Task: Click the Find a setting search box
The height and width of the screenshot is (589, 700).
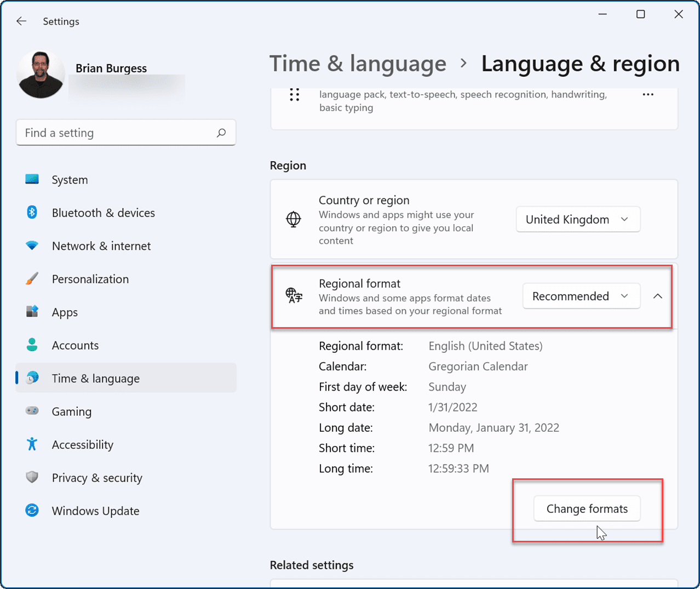Action: 118,133
